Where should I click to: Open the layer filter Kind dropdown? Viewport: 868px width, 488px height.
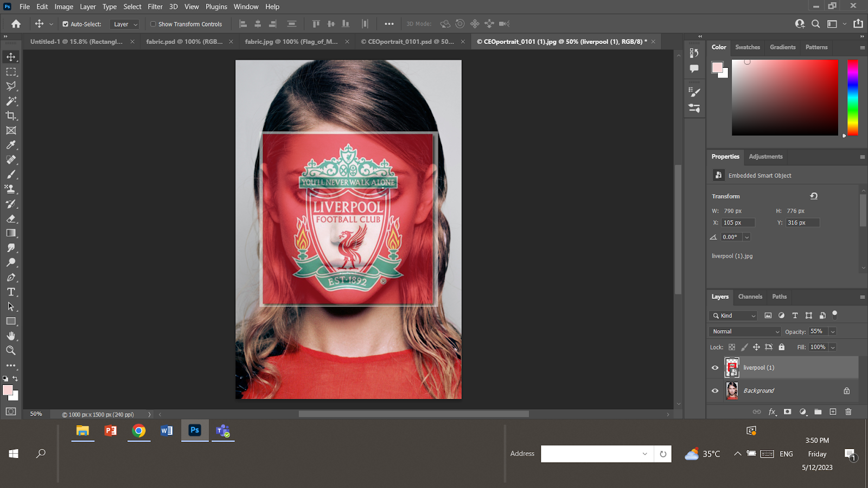(x=734, y=316)
